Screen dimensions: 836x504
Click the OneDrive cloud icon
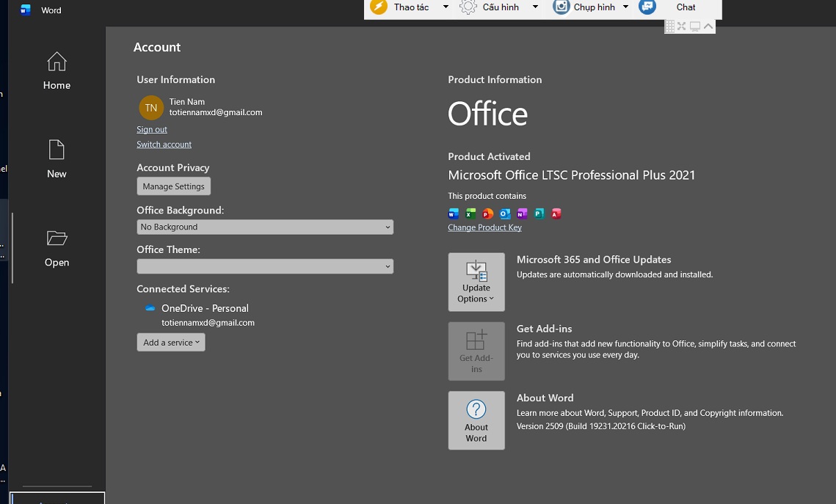pyautogui.click(x=150, y=308)
